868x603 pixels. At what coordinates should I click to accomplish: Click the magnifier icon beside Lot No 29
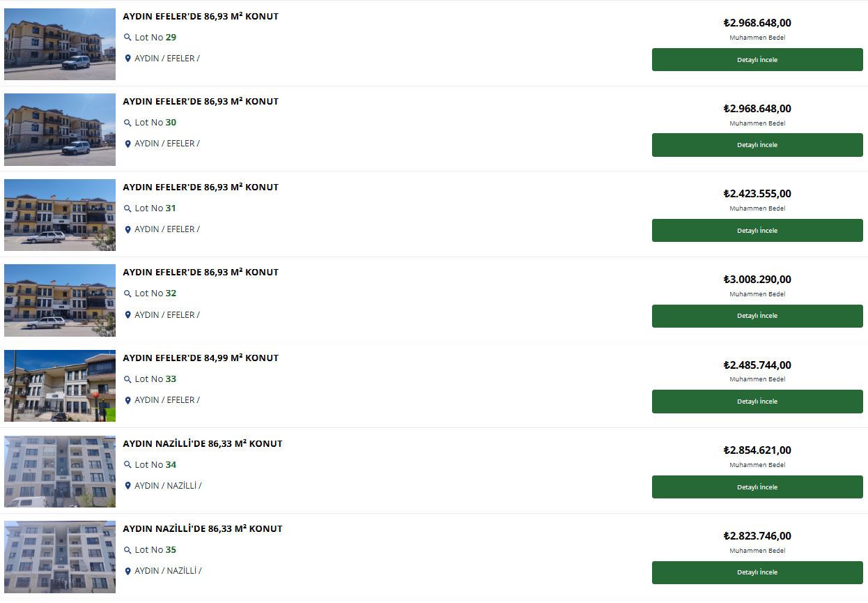[127, 38]
